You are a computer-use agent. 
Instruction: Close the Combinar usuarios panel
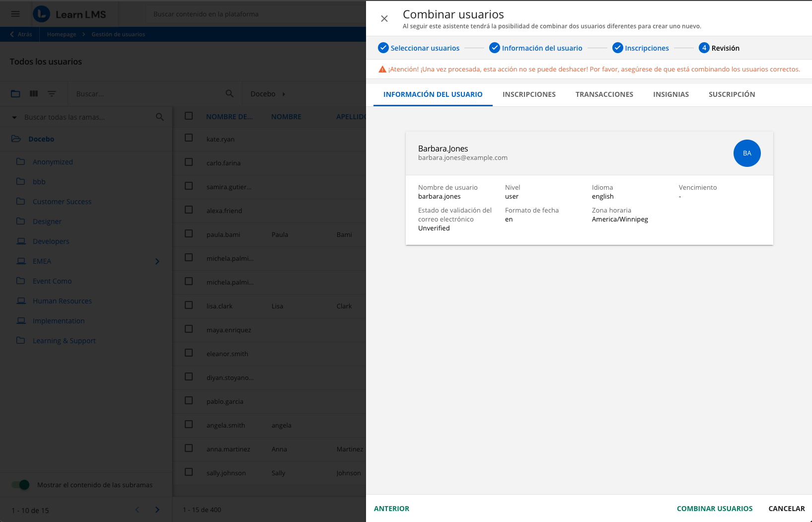click(384, 18)
